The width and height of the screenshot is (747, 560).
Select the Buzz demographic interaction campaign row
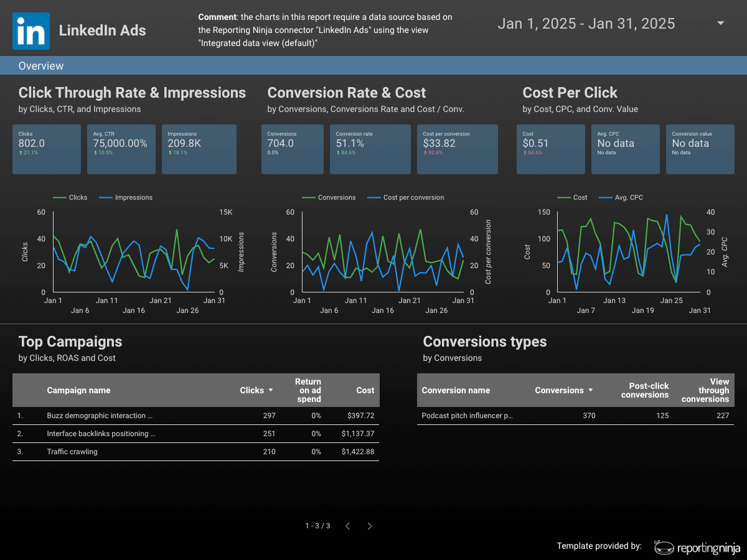tap(195, 416)
